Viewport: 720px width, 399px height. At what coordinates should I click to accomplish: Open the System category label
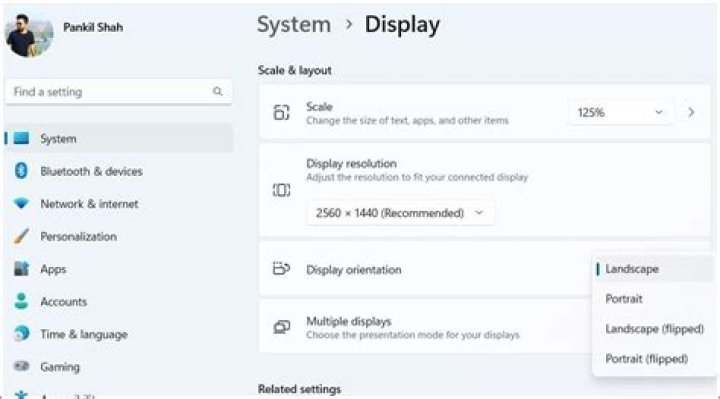pyautogui.click(x=58, y=139)
